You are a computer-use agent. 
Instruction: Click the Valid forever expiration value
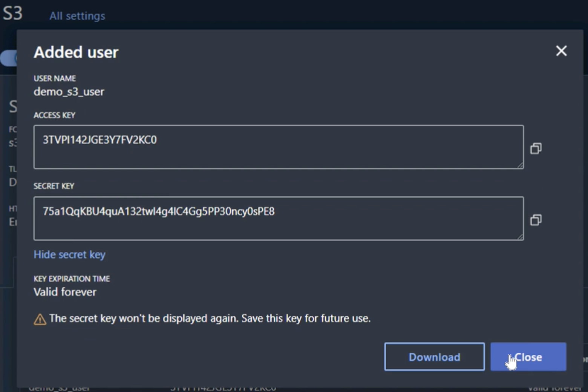click(65, 292)
